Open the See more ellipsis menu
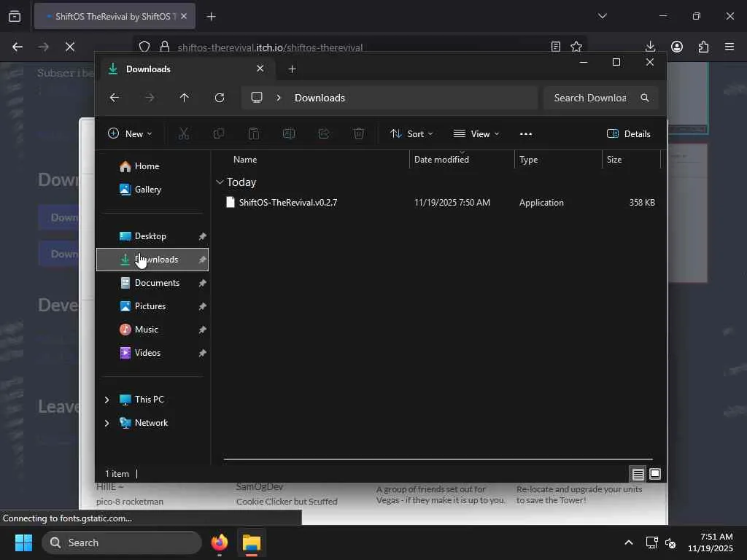This screenshot has height=560, width=747. click(526, 134)
